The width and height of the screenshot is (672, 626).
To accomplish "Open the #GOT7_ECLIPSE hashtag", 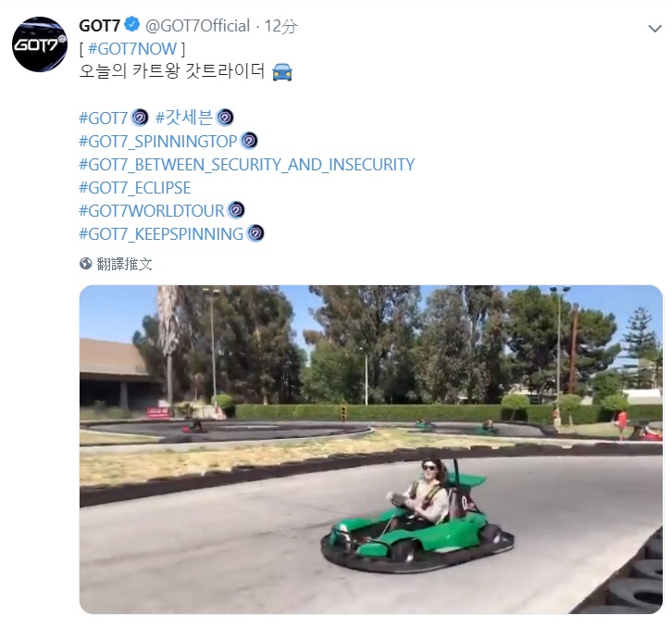I will (135, 188).
